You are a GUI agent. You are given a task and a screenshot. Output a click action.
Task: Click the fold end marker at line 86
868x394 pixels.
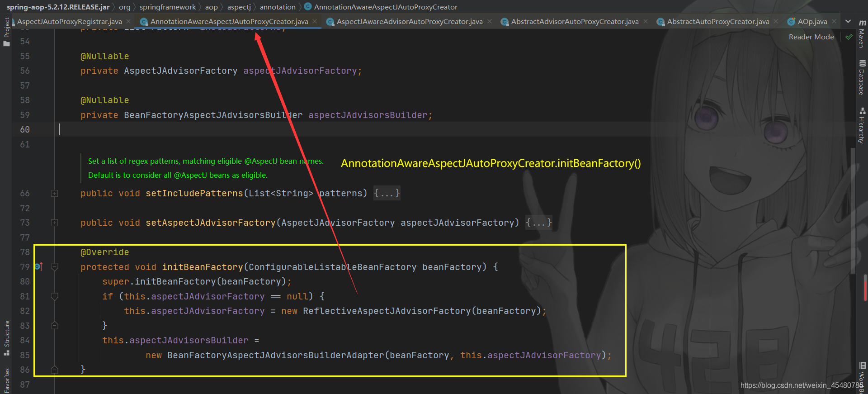(x=54, y=370)
